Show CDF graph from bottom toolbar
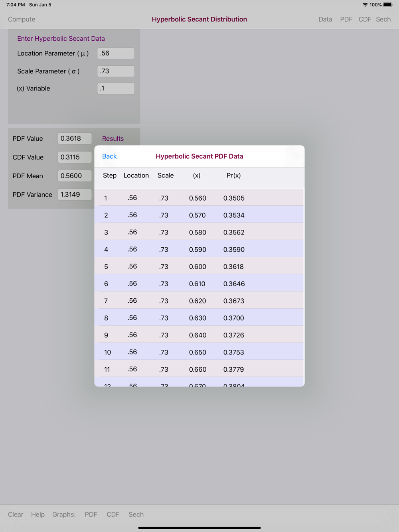The width and height of the screenshot is (399, 532). [x=113, y=514]
